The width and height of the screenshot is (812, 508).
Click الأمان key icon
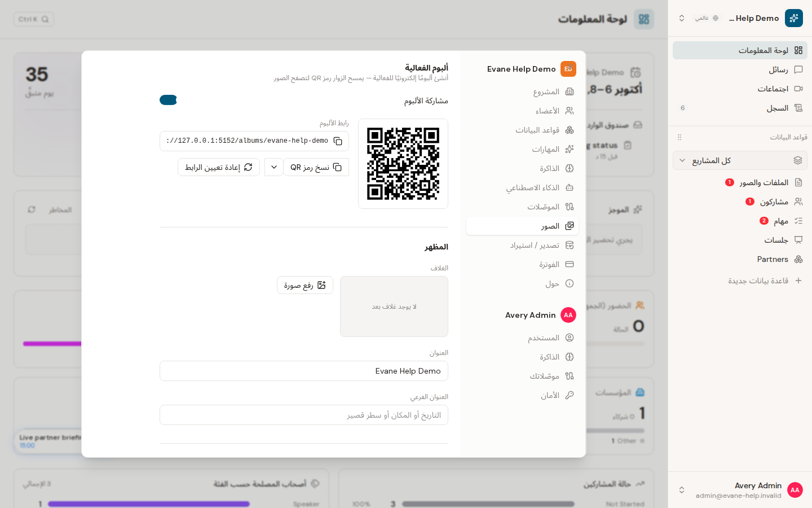point(570,395)
